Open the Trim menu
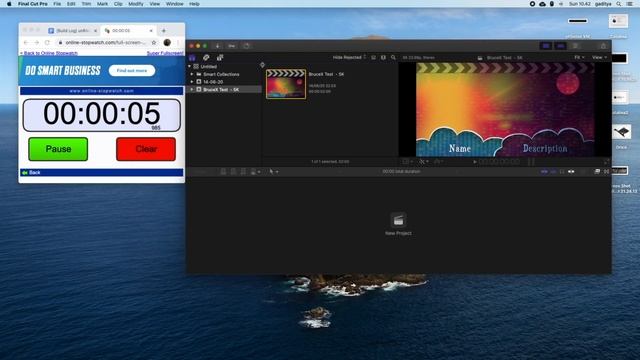This screenshot has height=360, width=640. 86,4
